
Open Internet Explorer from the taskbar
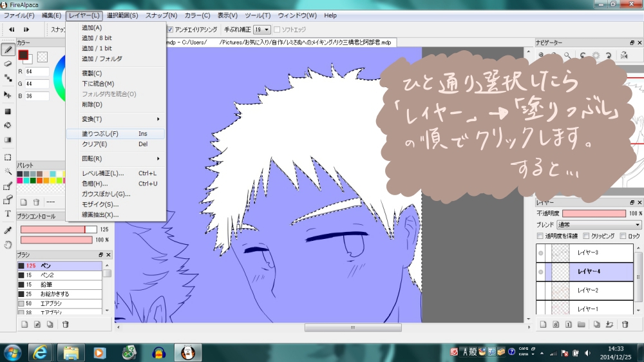[x=41, y=352]
